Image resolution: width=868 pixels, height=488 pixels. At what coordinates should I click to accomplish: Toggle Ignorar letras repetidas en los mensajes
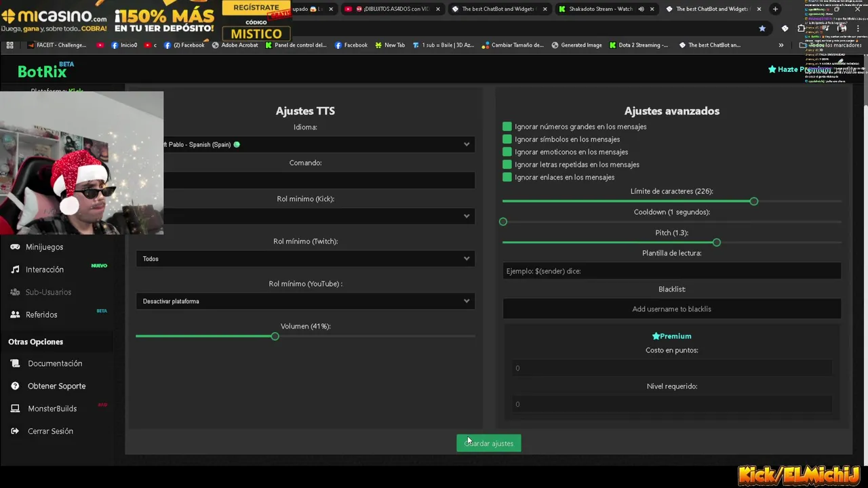pyautogui.click(x=507, y=165)
